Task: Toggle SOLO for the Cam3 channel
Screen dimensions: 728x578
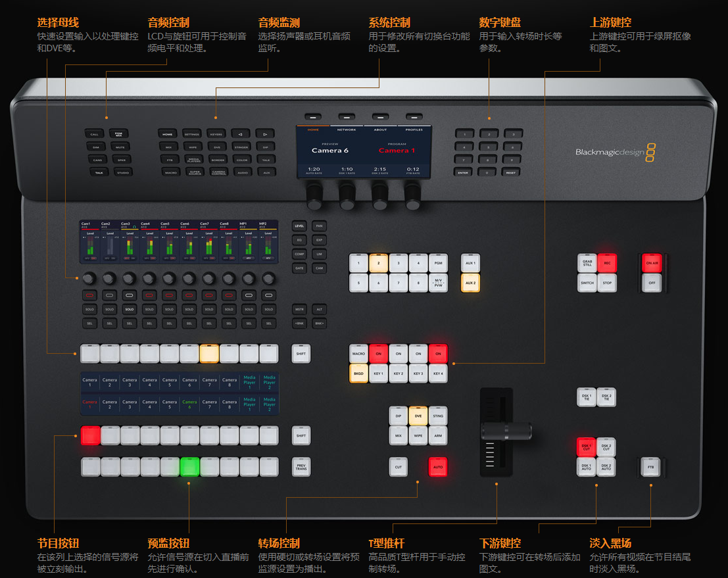Action: click(x=129, y=309)
